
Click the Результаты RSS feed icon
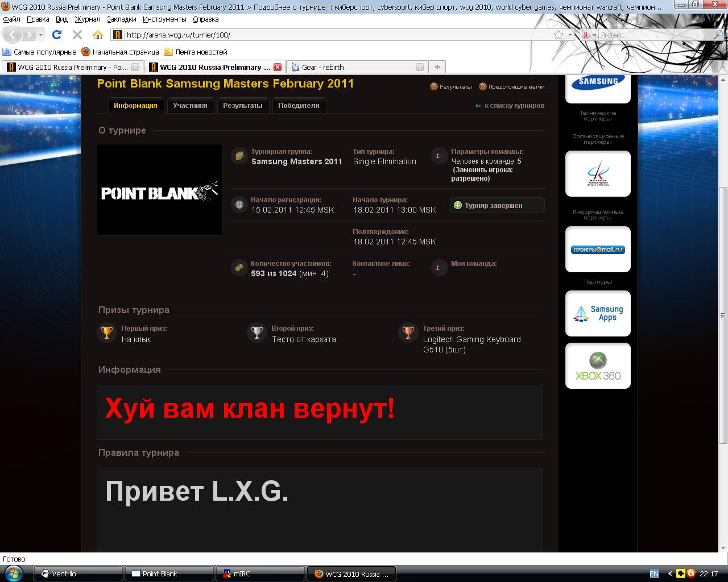[x=434, y=86]
